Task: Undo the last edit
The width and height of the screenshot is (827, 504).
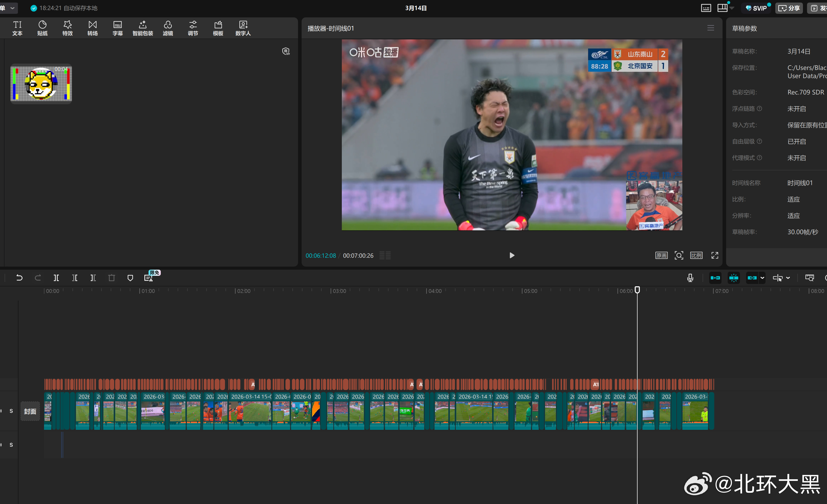Action: coord(19,278)
